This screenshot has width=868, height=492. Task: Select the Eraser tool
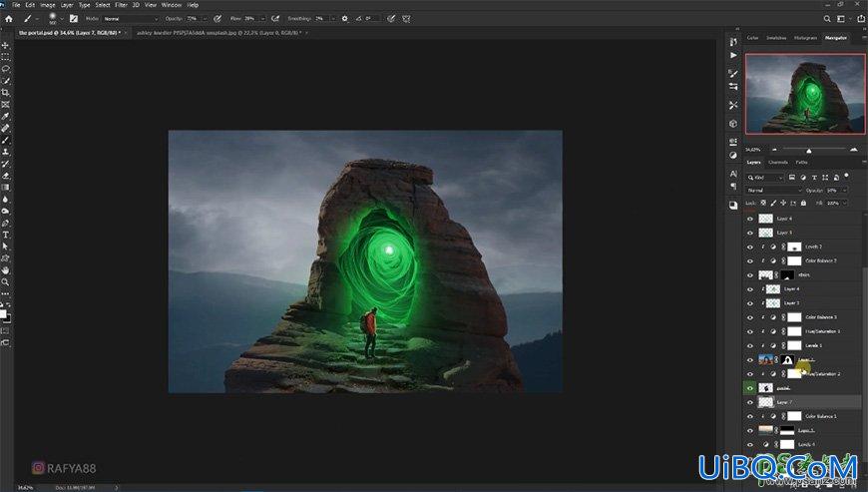point(6,176)
